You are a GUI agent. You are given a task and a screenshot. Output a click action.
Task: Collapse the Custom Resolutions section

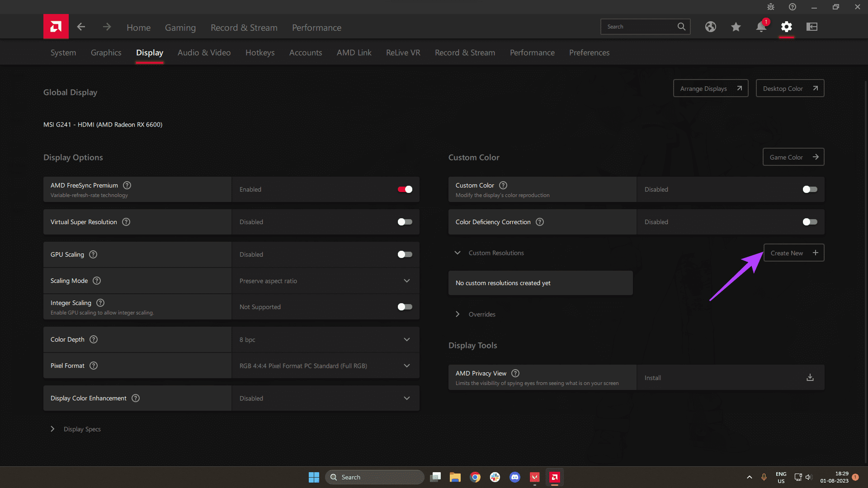click(x=457, y=253)
